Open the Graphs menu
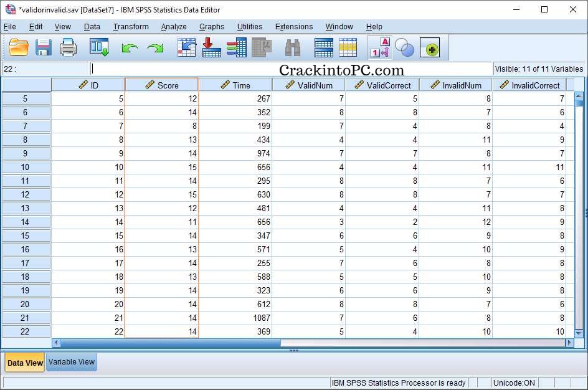The image size is (588, 390). pos(212,27)
